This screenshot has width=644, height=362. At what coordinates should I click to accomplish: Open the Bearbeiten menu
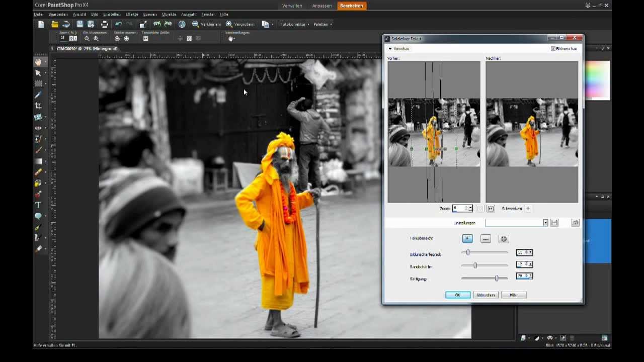pyautogui.click(x=58, y=15)
